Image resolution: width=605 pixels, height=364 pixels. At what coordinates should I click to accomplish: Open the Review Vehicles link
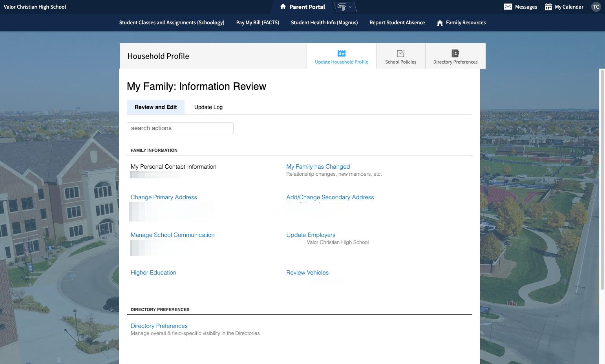[307, 273]
